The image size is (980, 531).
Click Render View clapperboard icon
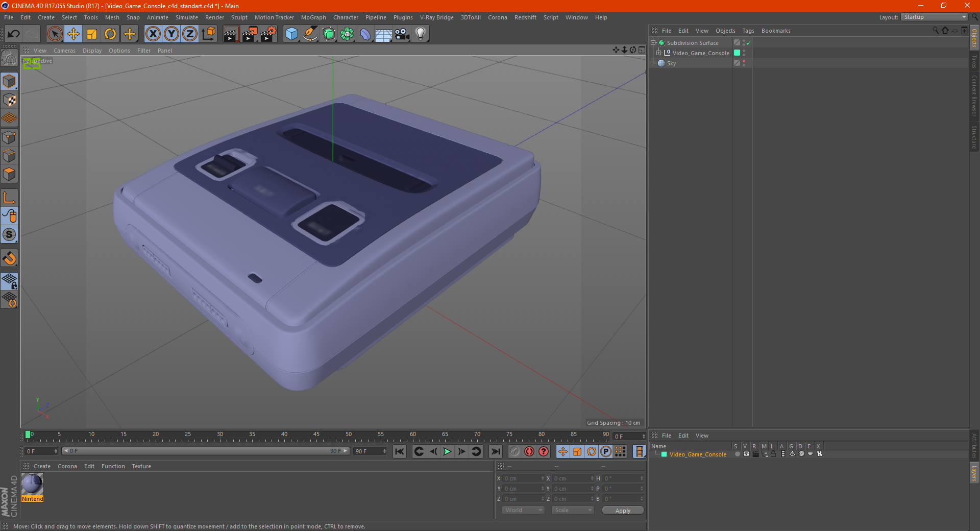[x=231, y=34]
